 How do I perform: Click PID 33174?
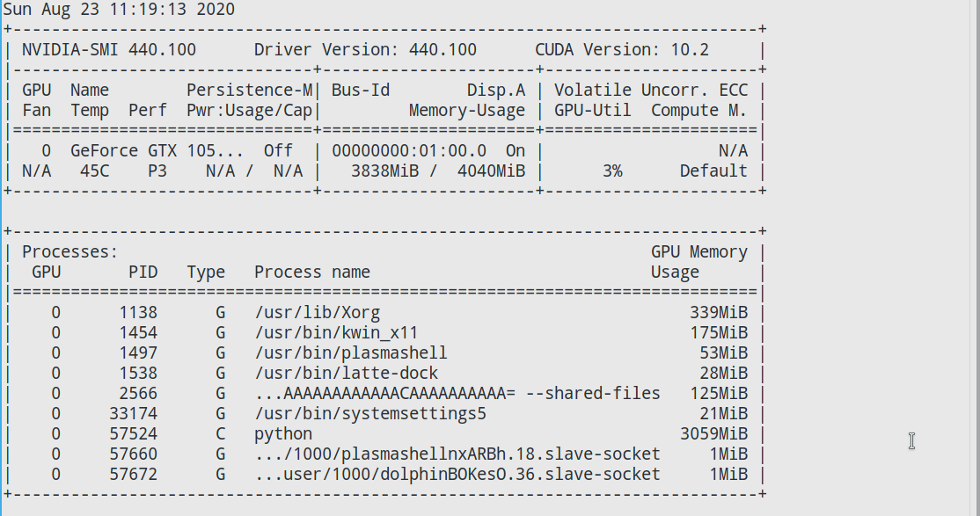133,413
